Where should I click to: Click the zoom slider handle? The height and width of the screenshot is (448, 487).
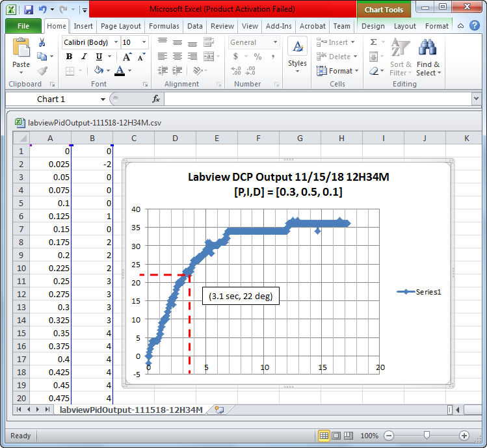pyautogui.click(x=427, y=435)
